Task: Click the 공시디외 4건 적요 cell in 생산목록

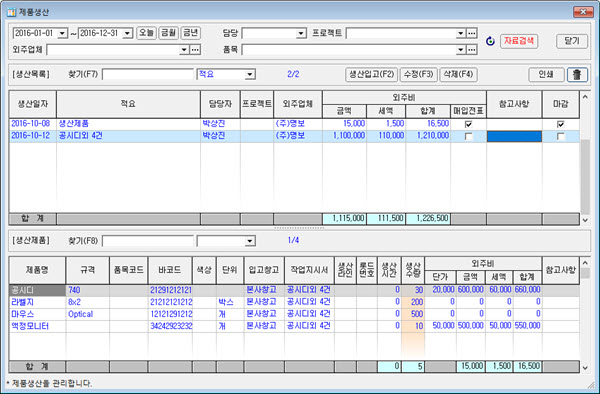Action: click(x=128, y=136)
